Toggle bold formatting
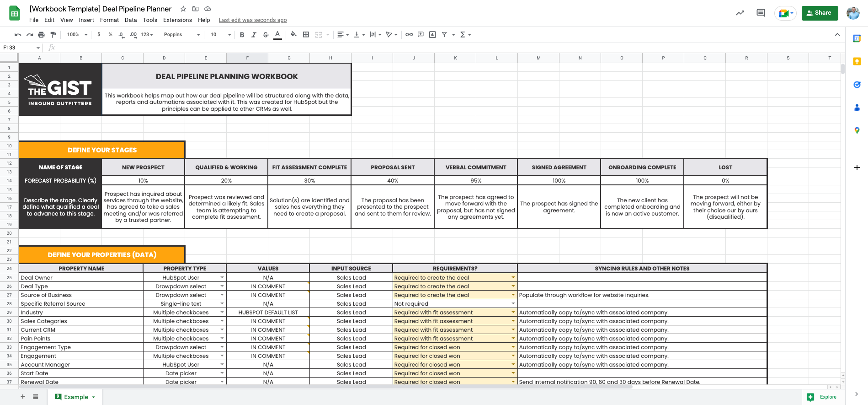Image resolution: width=868 pixels, height=405 pixels. [x=242, y=35]
